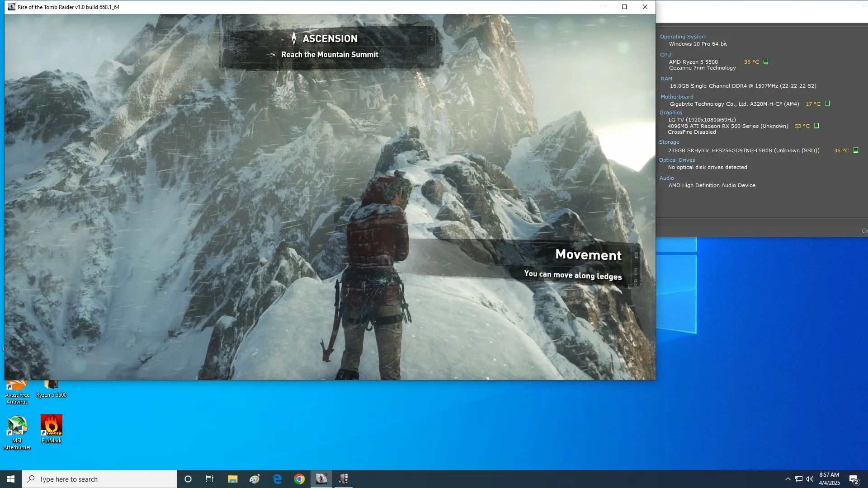Click the AMD High Definition Audio Device text
This screenshot has height=488, width=868.
(x=712, y=185)
